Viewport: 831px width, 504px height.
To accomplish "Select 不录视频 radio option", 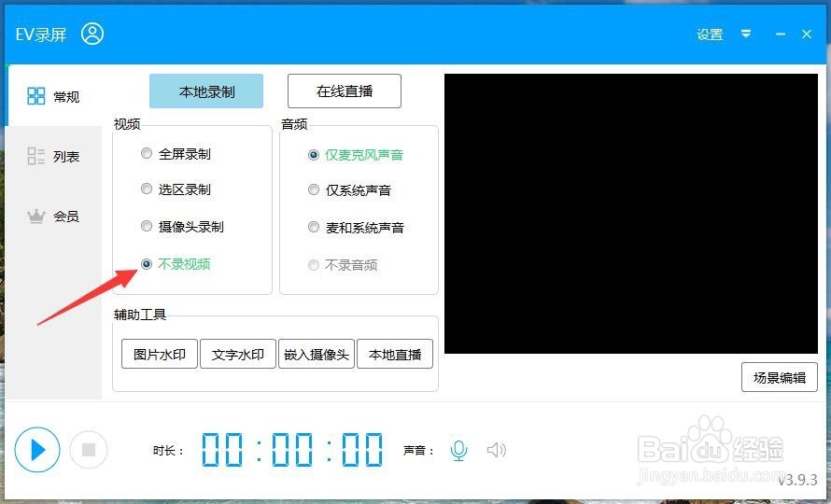I will click(x=176, y=264).
